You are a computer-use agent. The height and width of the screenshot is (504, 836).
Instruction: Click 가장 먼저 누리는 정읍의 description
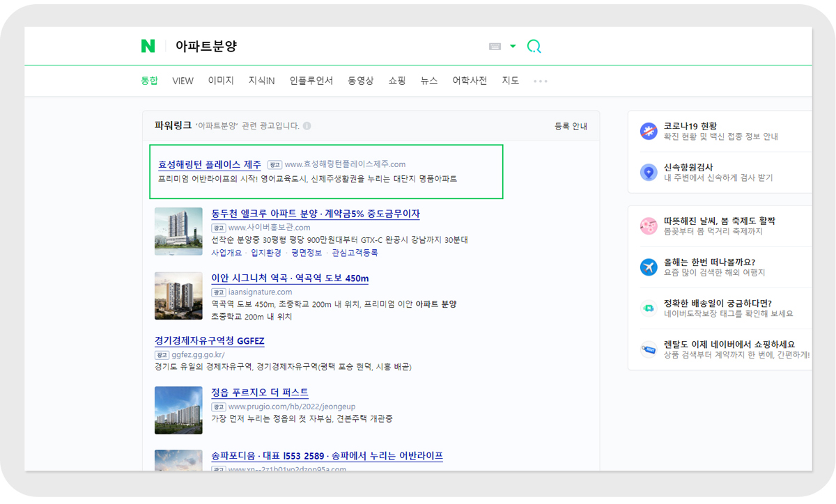[x=302, y=418]
